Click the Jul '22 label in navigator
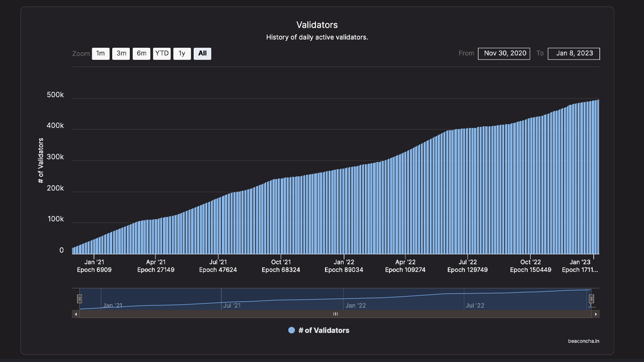The height and width of the screenshot is (362, 644). tap(475, 305)
